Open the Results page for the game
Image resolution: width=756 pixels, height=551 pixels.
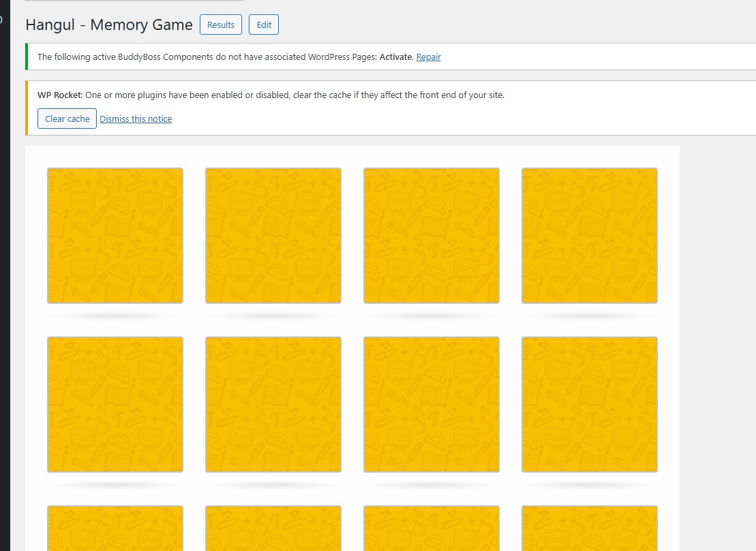[221, 25]
